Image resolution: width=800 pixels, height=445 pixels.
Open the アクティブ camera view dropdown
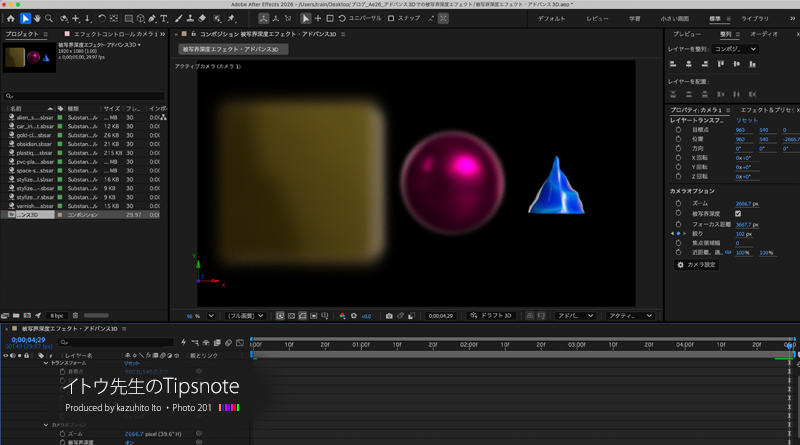point(631,316)
